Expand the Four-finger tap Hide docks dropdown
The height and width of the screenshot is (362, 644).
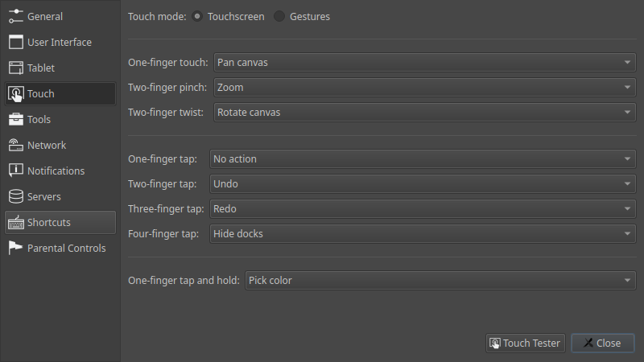[x=423, y=234]
